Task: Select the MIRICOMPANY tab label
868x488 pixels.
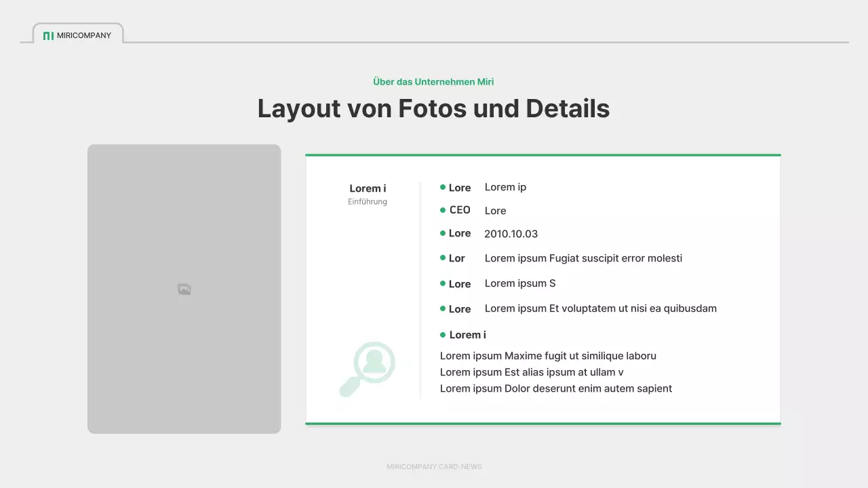Action: pyautogui.click(x=84, y=35)
